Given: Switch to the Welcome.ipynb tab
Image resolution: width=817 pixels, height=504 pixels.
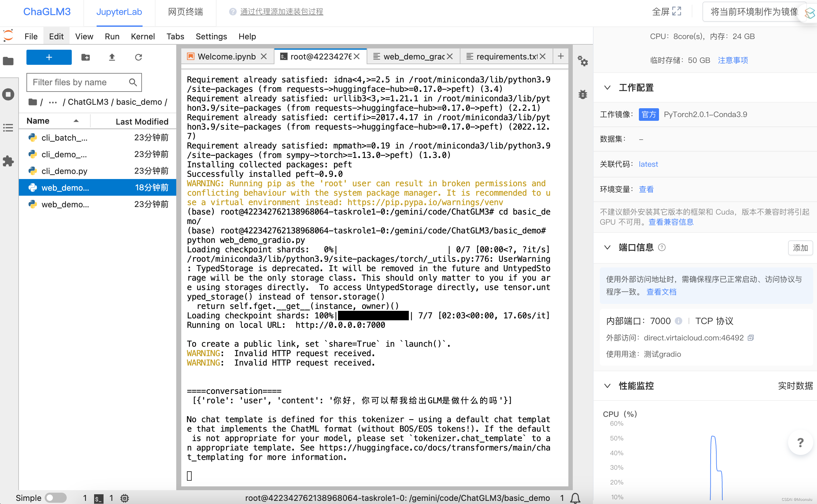Looking at the screenshot, I should pos(227,57).
